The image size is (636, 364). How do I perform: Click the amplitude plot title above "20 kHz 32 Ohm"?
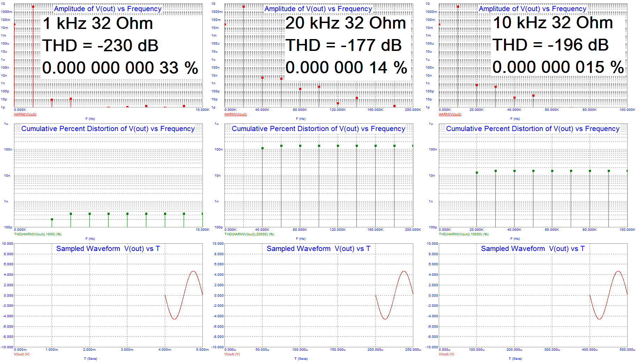tap(318, 9)
